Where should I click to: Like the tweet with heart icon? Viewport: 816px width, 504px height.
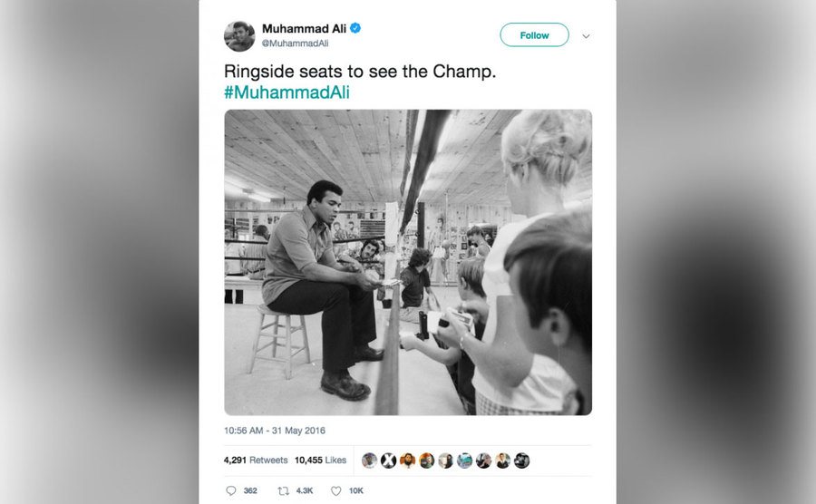[336, 490]
